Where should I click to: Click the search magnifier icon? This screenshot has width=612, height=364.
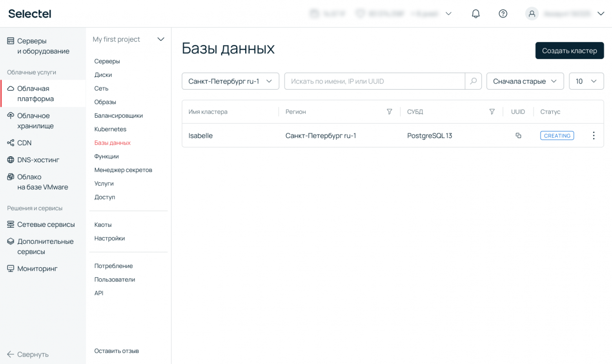[473, 81]
